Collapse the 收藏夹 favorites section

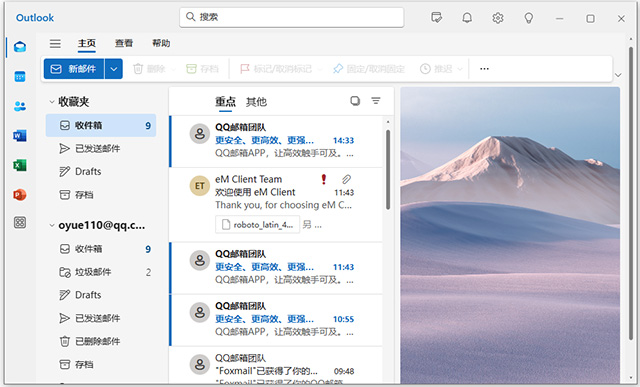(52, 102)
